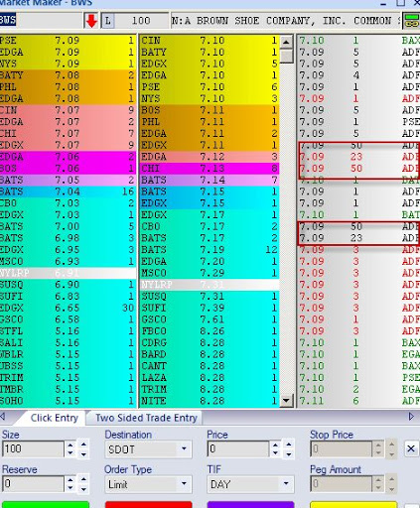Select the CHI 7.13 ask row
420x508 pixels.
210,169
